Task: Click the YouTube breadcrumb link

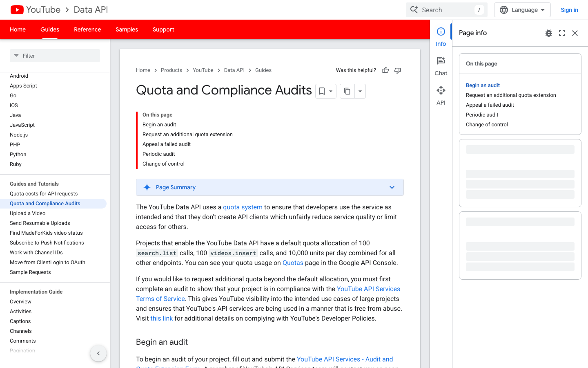Action: coord(203,70)
